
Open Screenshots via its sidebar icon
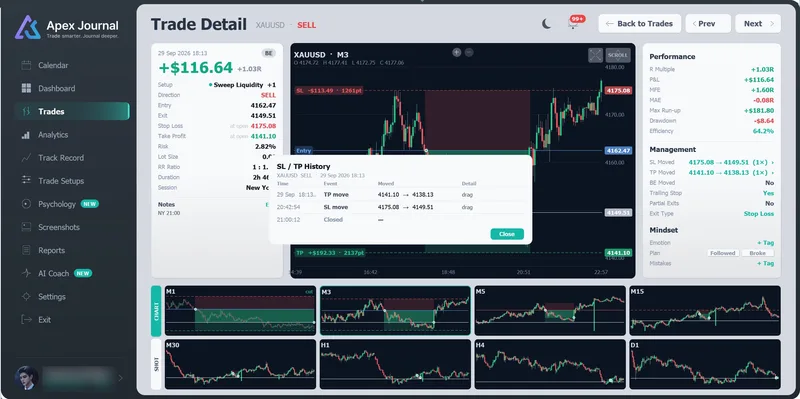pos(27,227)
